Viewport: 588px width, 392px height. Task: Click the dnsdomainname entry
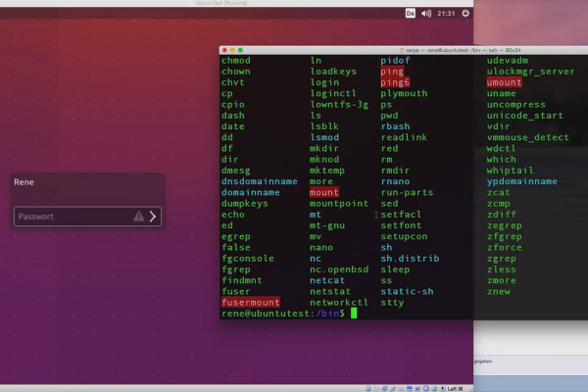[x=259, y=181]
